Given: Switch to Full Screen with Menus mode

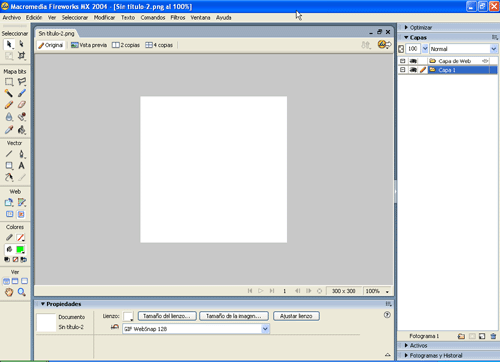Looking at the screenshot, I should pos(15,281).
